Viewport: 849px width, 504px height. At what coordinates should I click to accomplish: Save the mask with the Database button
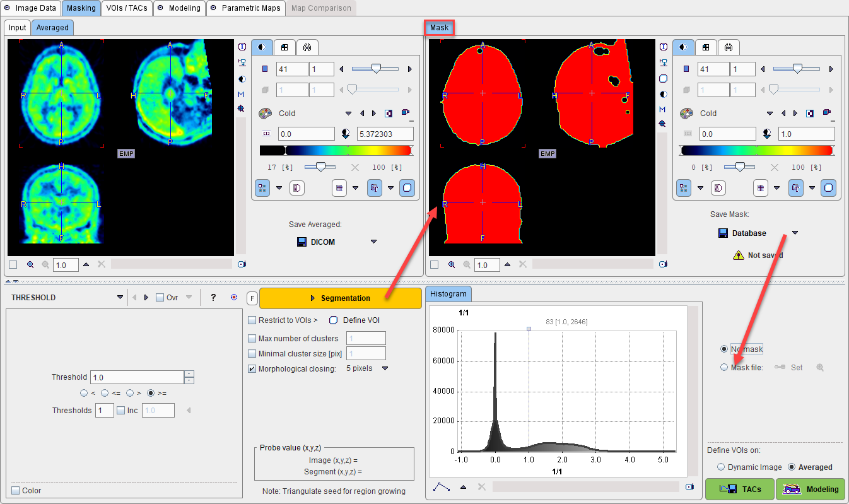742,233
